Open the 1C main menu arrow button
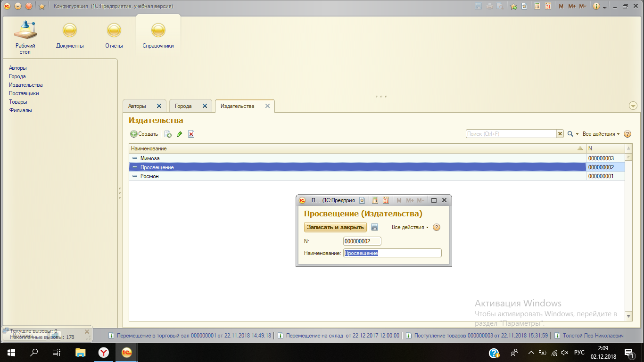The width and height of the screenshot is (644, 362). point(18,6)
